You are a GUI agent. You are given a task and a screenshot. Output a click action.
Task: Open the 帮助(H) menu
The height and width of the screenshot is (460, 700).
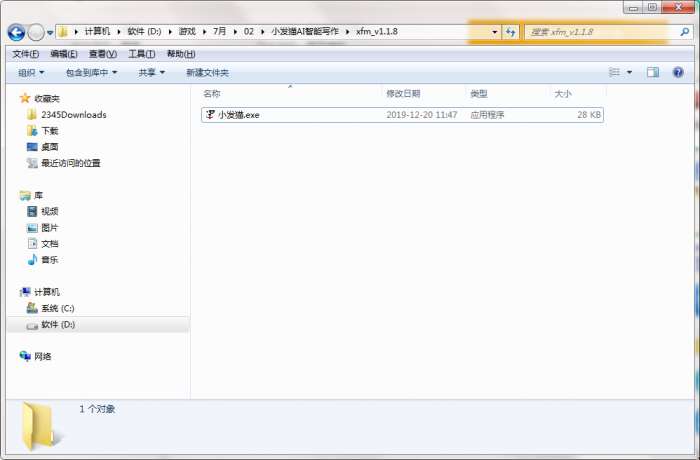coord(181,54)
